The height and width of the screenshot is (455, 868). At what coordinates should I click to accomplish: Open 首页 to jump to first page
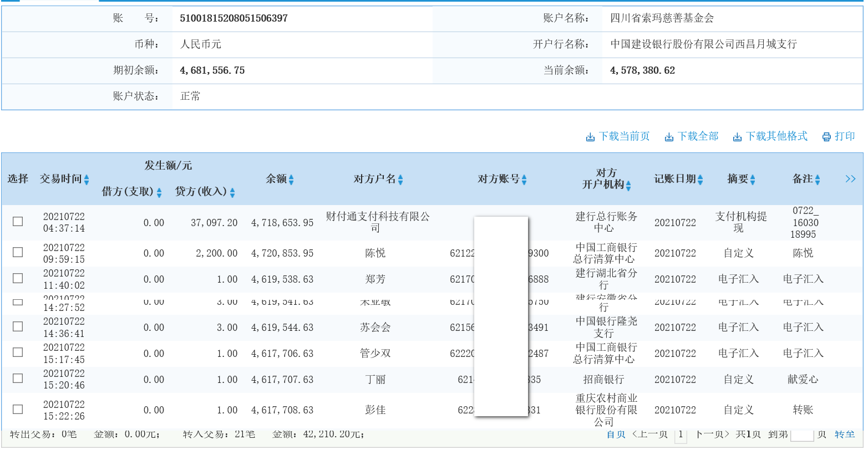point(615,434)
